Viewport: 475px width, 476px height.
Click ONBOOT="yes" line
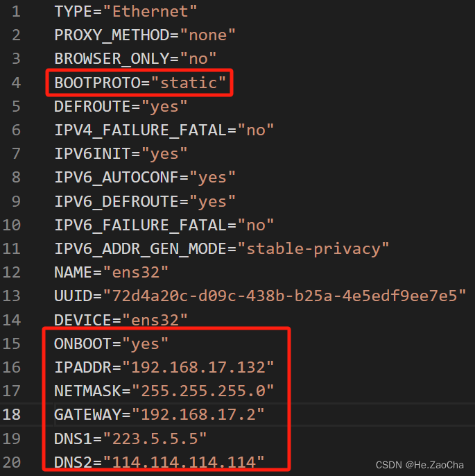pos(111,344)
